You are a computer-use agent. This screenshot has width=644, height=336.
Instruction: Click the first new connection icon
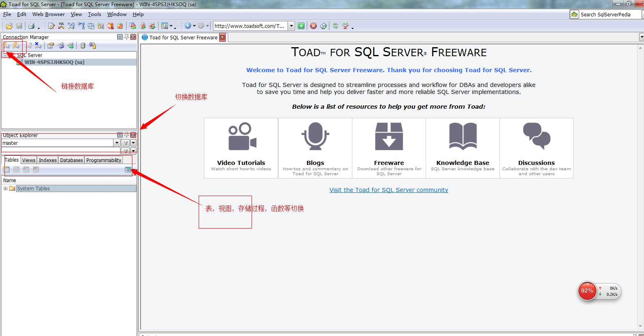[x=7, y=46]
